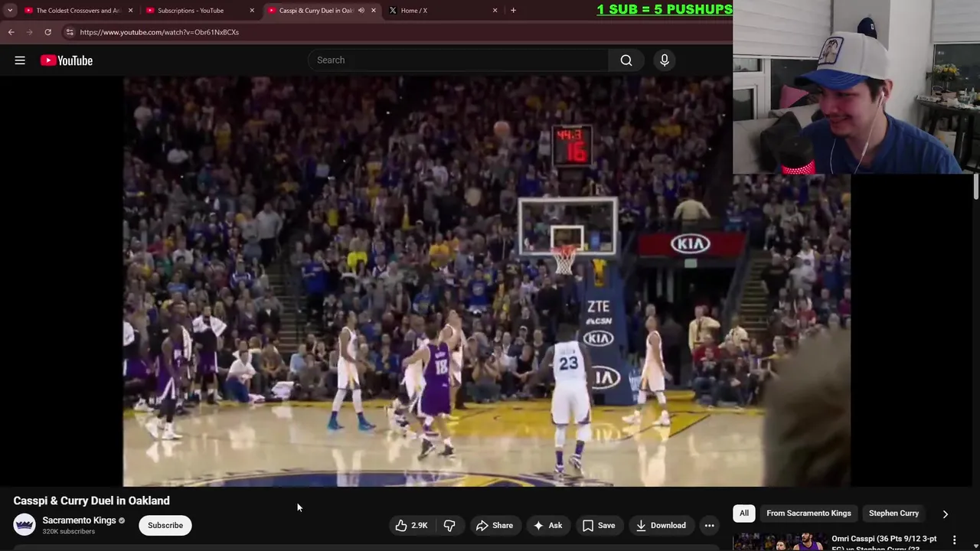The image size is (980, 551).
Task: Open a new browser tab
Action: tap(513, 11)
